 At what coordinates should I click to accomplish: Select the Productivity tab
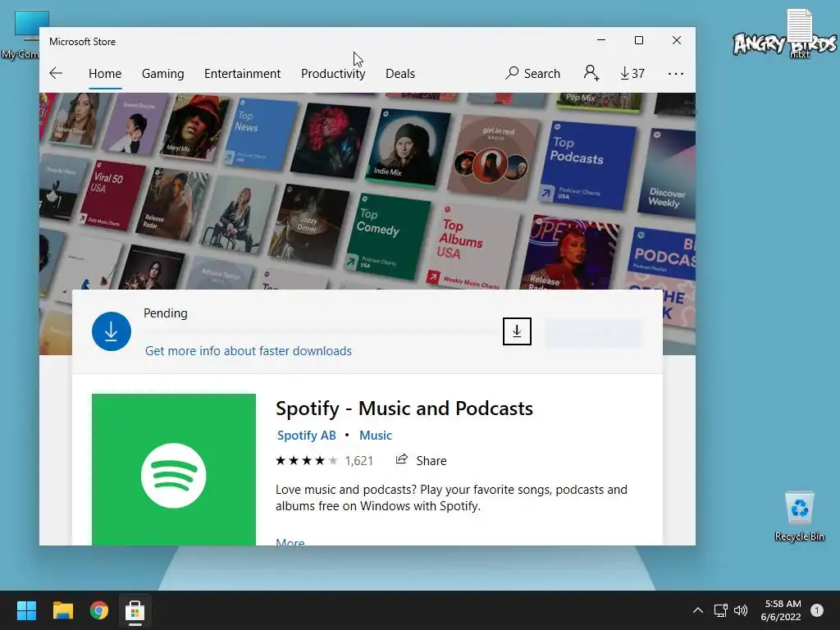click(x=333, y=73)
